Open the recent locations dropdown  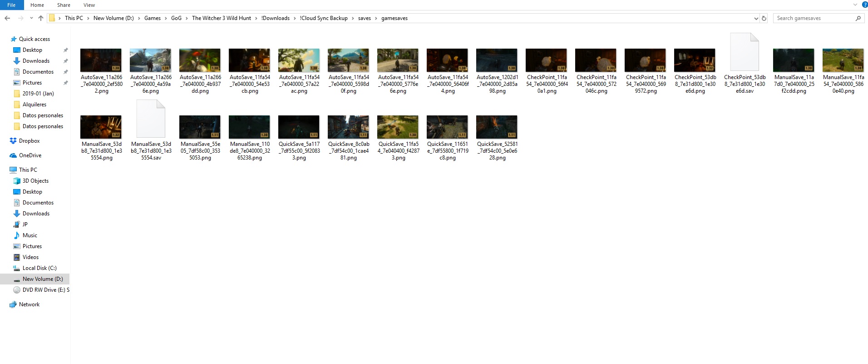(x=31, y=18)
